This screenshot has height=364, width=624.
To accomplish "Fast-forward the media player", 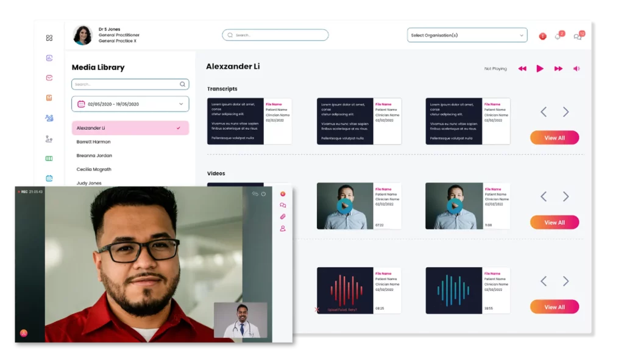I will coord(558,69).
